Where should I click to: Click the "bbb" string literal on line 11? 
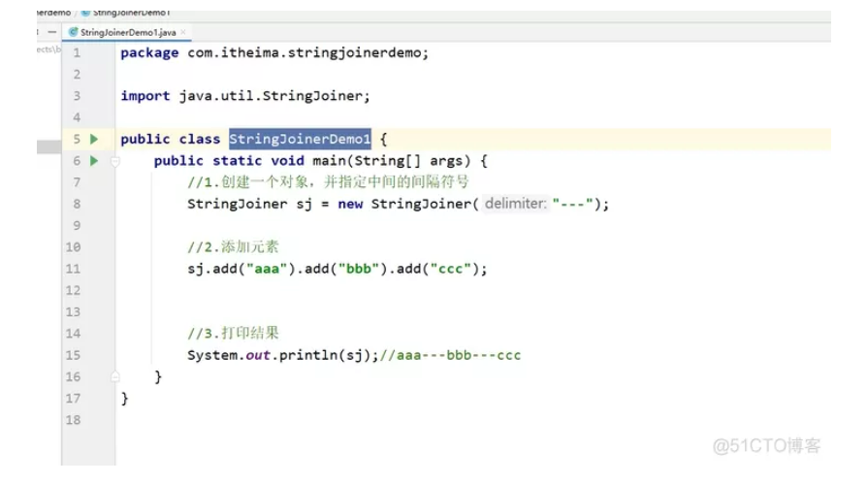[358, 269]
